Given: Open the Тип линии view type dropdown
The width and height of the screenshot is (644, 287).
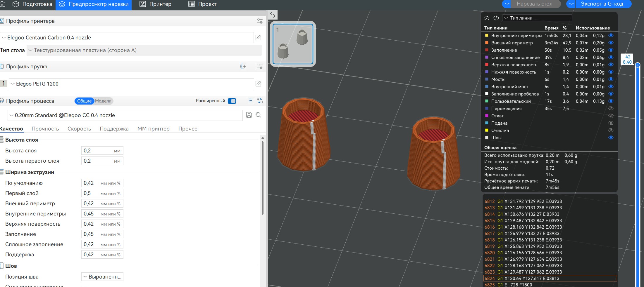Looking at the screenshot, I should (x=537, y=18).
